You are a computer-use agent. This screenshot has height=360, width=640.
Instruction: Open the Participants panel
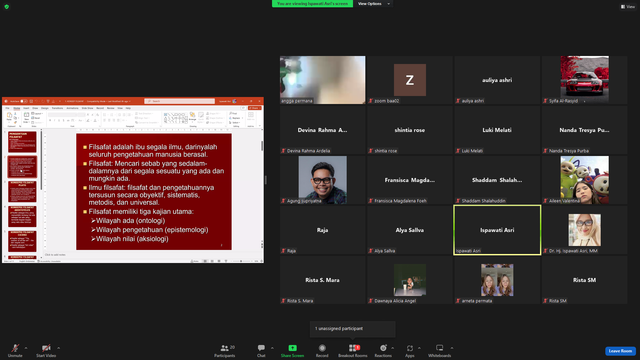pyautogui.click(x=225, y=350)
